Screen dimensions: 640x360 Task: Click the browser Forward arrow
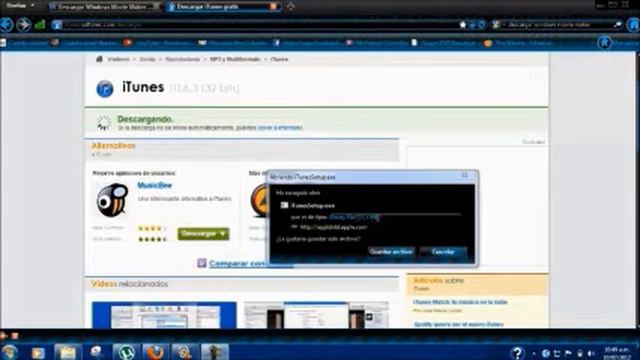pos(24,24)
